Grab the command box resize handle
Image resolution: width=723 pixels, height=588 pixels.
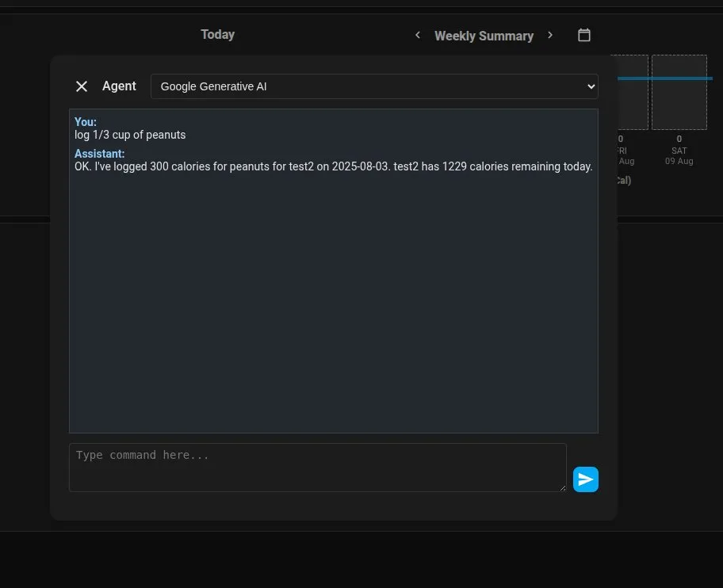click(563, 488)
